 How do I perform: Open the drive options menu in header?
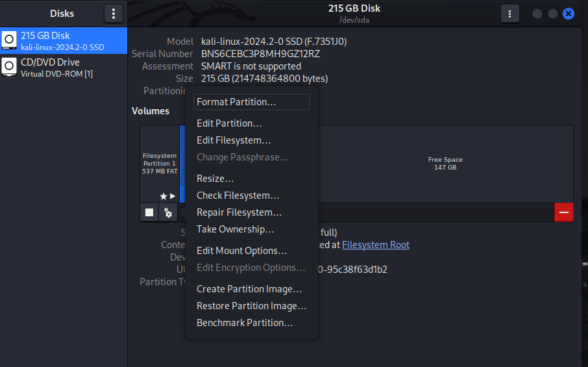pos(509,14)
